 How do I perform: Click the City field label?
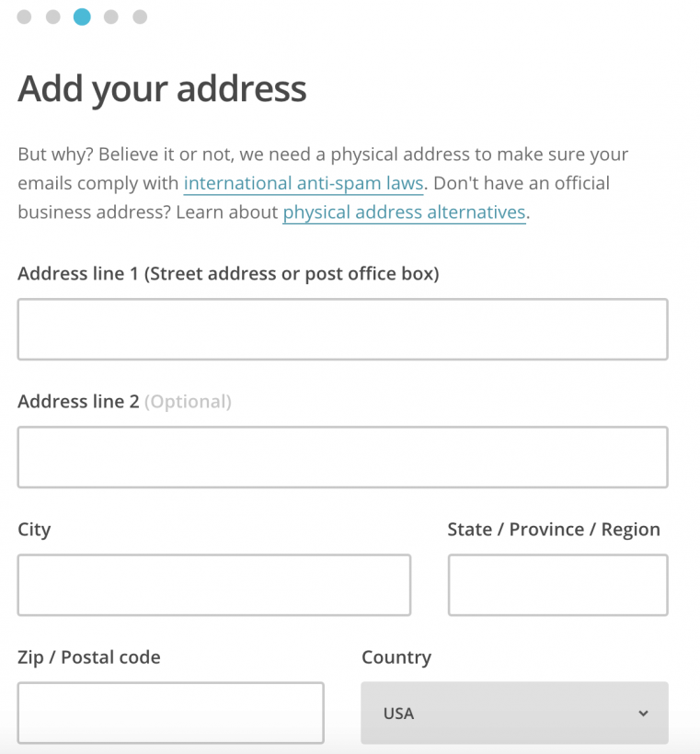34,529
